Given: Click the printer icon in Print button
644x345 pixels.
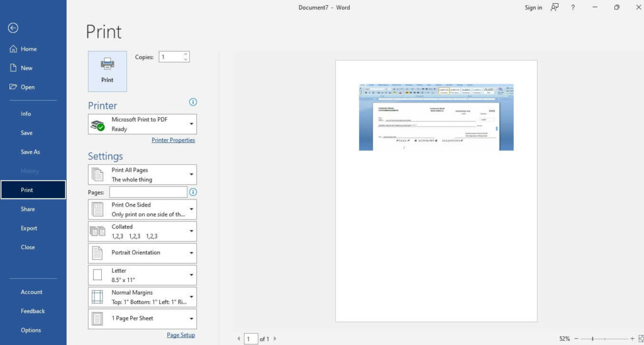Looking at the screenshot, I should click(107, 64).
